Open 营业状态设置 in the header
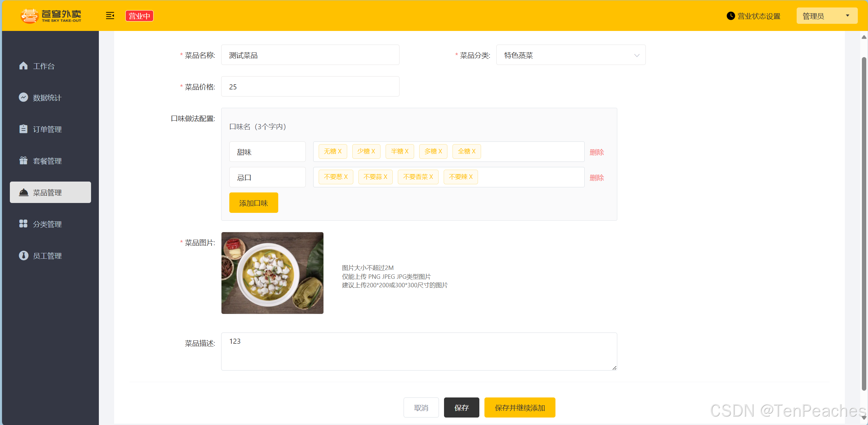Screen dimensions: 868x425 click(x=754, y=16)
